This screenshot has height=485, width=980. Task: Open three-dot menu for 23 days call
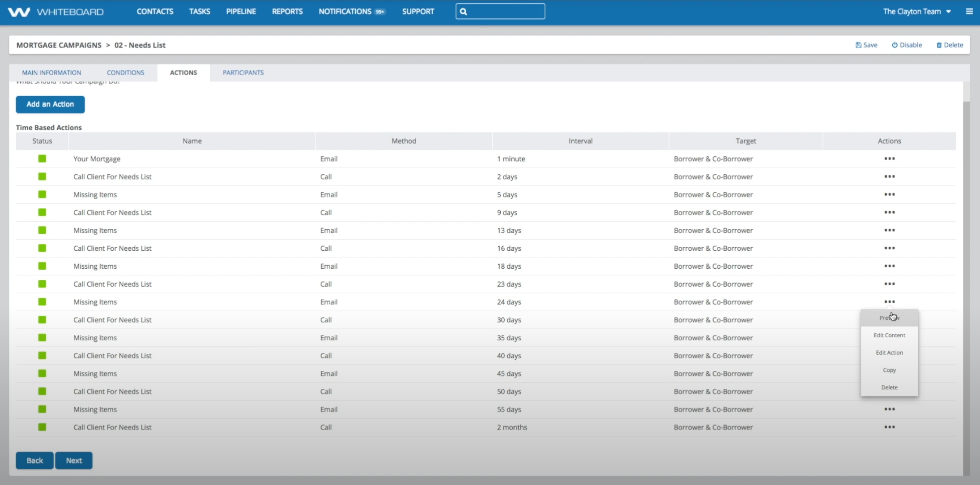coord(889,284)
